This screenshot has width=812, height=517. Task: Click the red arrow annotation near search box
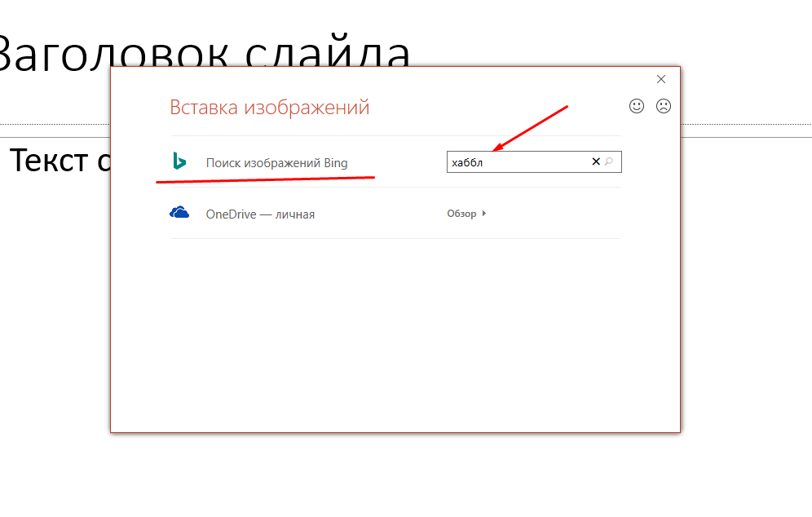(x=530, y=129)
